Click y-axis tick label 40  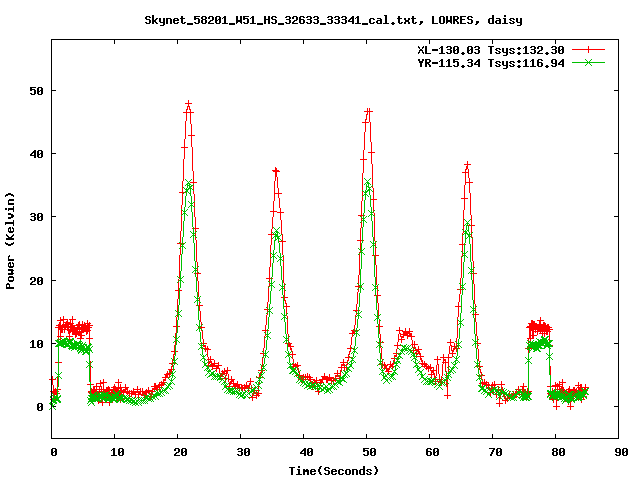(36, 154)
